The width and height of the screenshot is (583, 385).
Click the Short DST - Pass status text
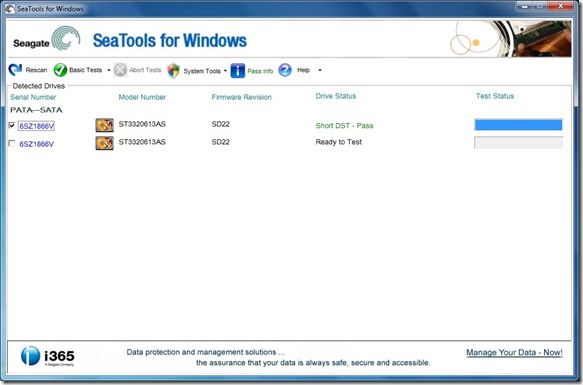[344, 126]
